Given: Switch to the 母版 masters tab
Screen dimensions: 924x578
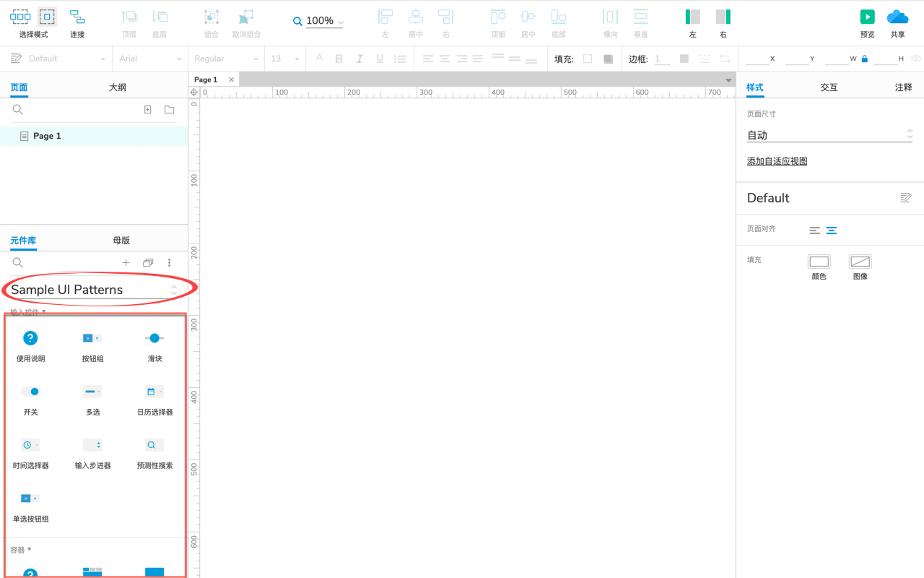Looking at the screenshot, I should click(x=121, y=241).
